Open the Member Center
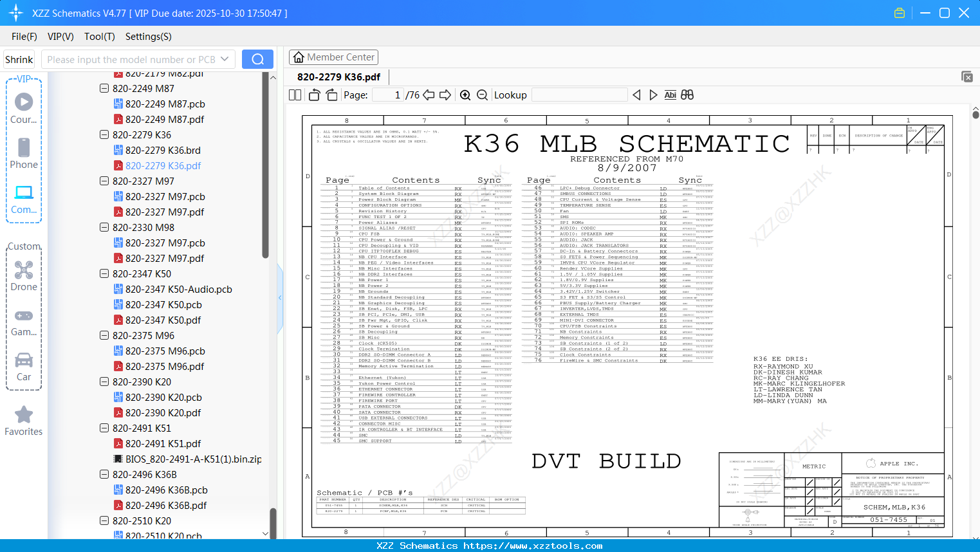Screen dimensions: 980x552 click(x=333, y=57)
